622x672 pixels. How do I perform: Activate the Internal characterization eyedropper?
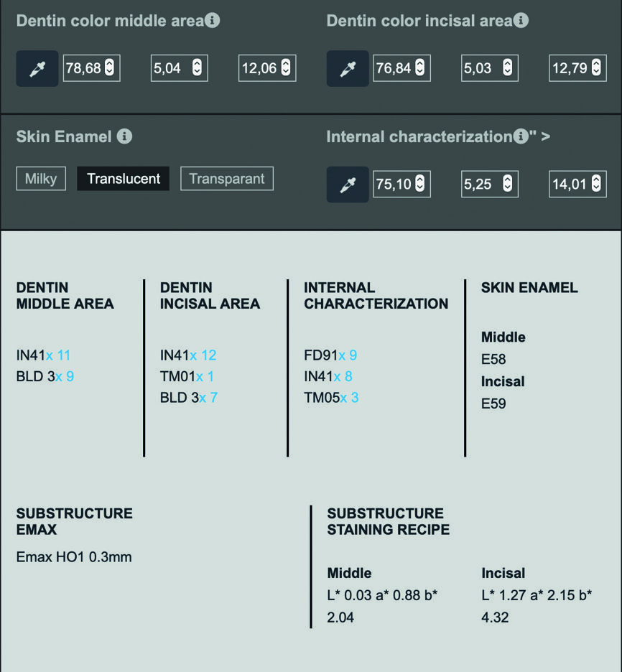coord(348,185)
